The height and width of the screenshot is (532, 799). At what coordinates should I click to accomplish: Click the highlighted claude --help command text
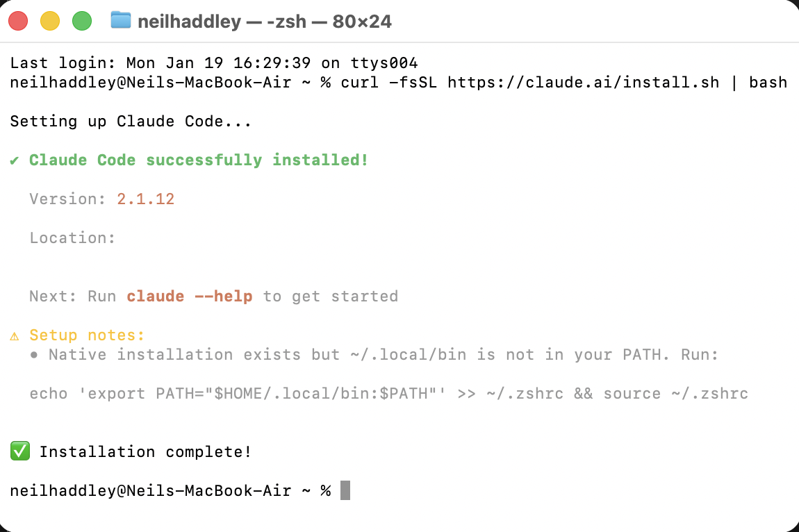coord(190,296)
